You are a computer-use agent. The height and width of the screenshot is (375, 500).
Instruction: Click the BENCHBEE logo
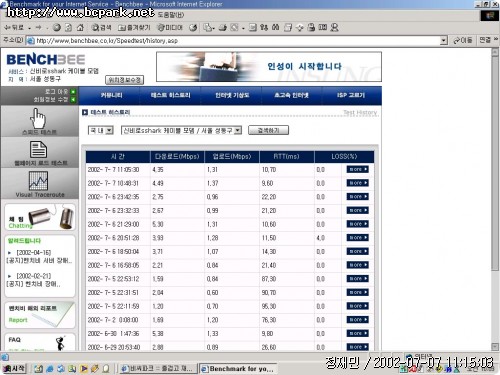pos(46,60)
